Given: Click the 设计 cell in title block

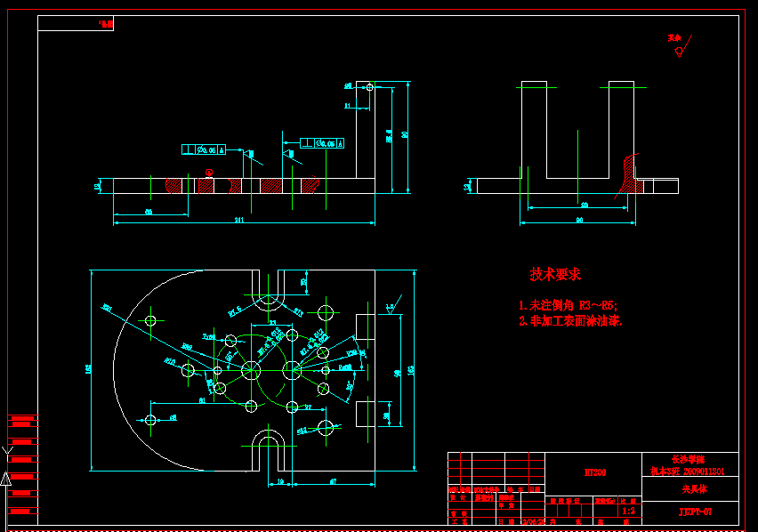Looking at the screenshot, I should 458,497.
